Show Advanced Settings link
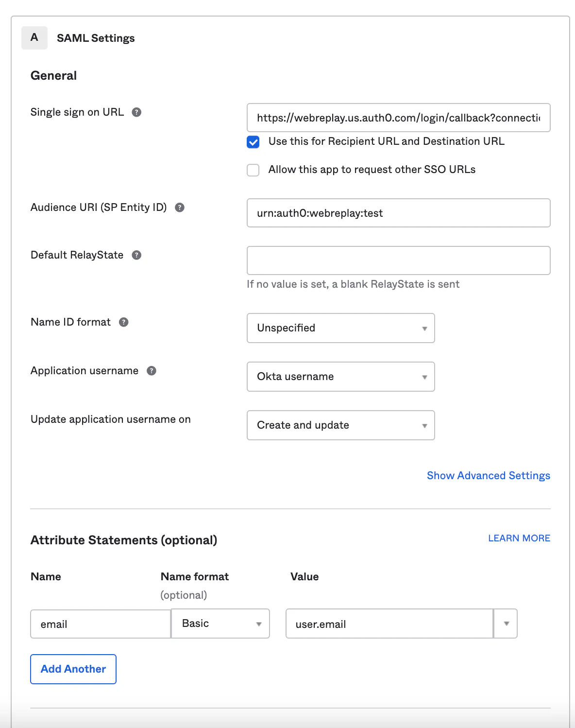575x728 pixels. click(488, 476)
